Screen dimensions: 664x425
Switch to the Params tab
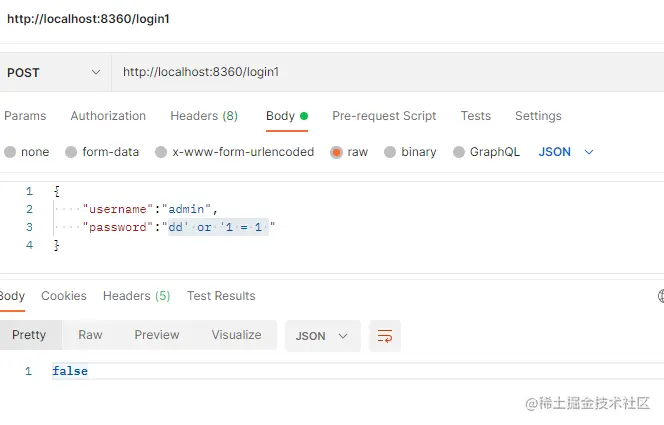(25, 116)
